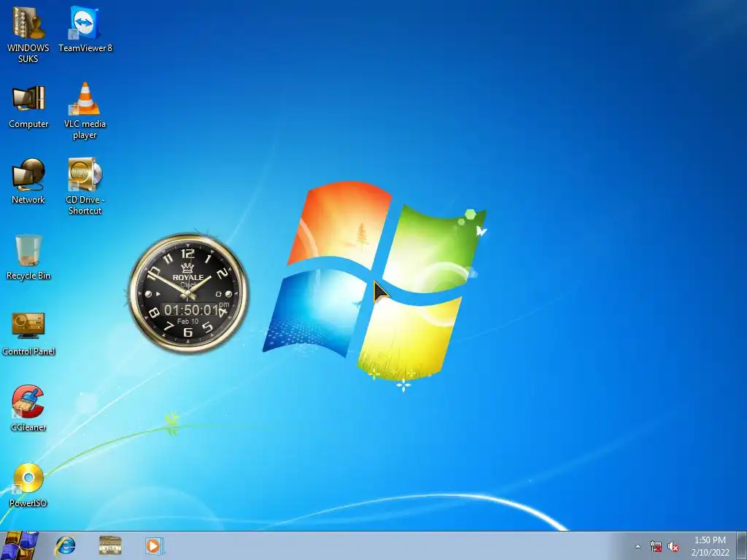Select the VLC media player shortcut
Image resolution: width=747 pixels, height=560 pixels.
(x=85, y=111)
